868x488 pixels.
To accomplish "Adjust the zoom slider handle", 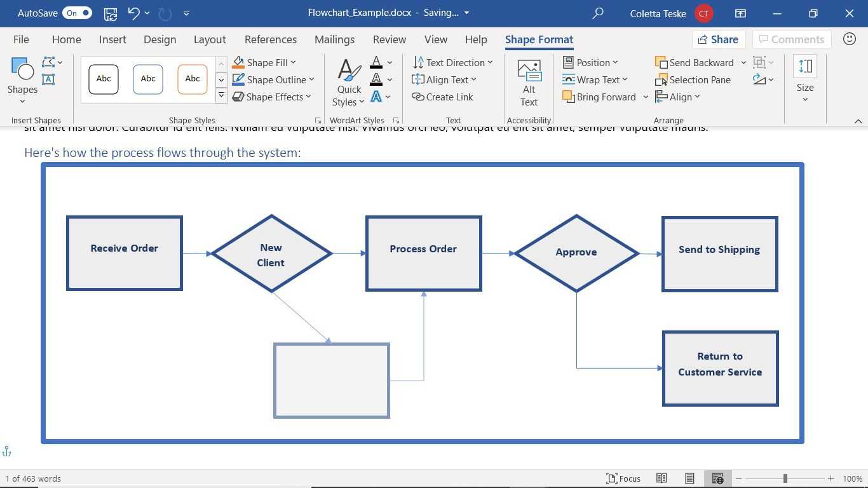I will pyautogui.click(x=785, y=478).
